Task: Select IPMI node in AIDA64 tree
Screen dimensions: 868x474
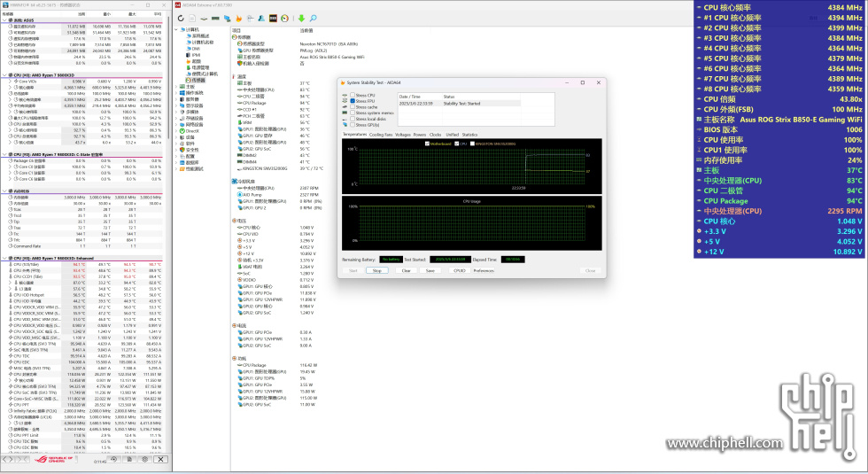Action: [x=193, y=55]
